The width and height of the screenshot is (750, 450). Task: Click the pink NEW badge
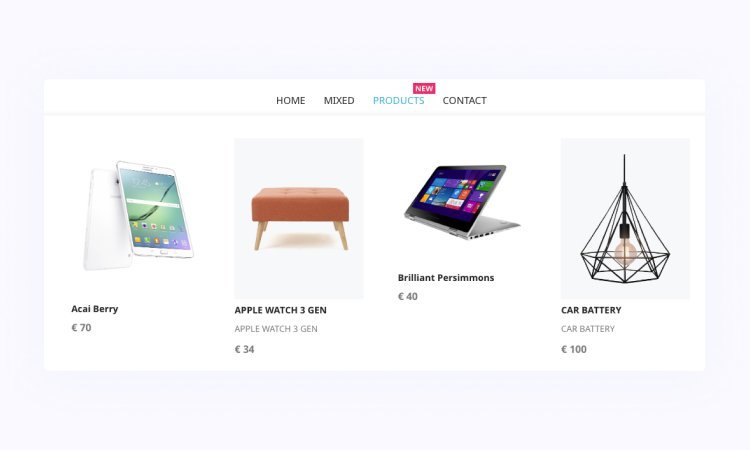[x=424, y=88]
